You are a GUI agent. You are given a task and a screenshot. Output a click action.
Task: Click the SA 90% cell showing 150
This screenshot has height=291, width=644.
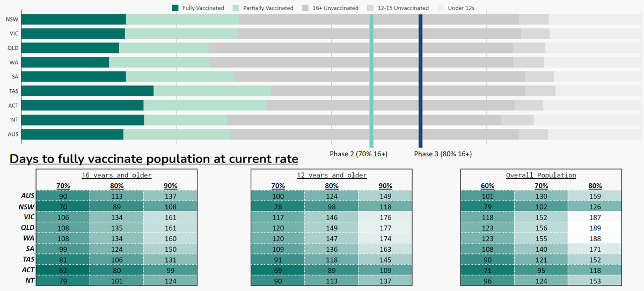170,249
